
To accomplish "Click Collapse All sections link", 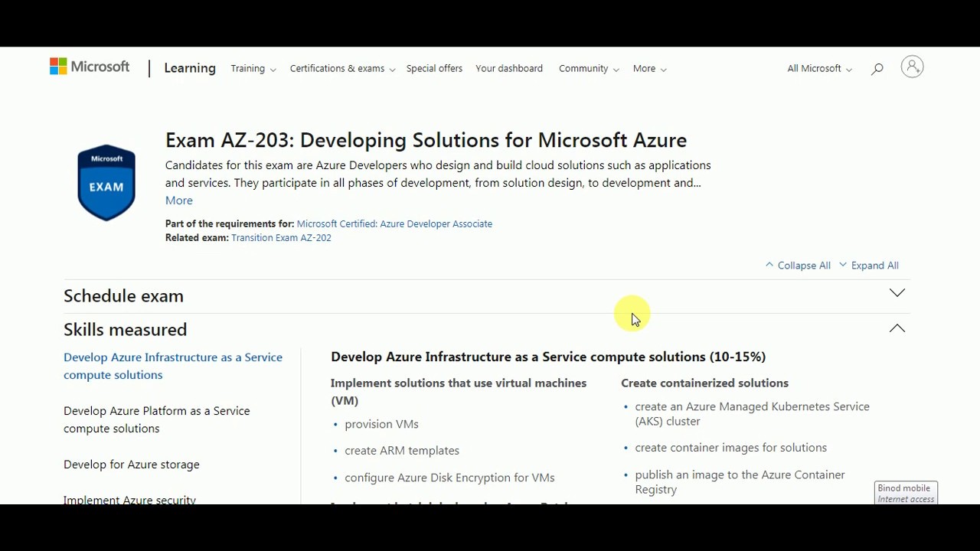I will click(798, 266).
